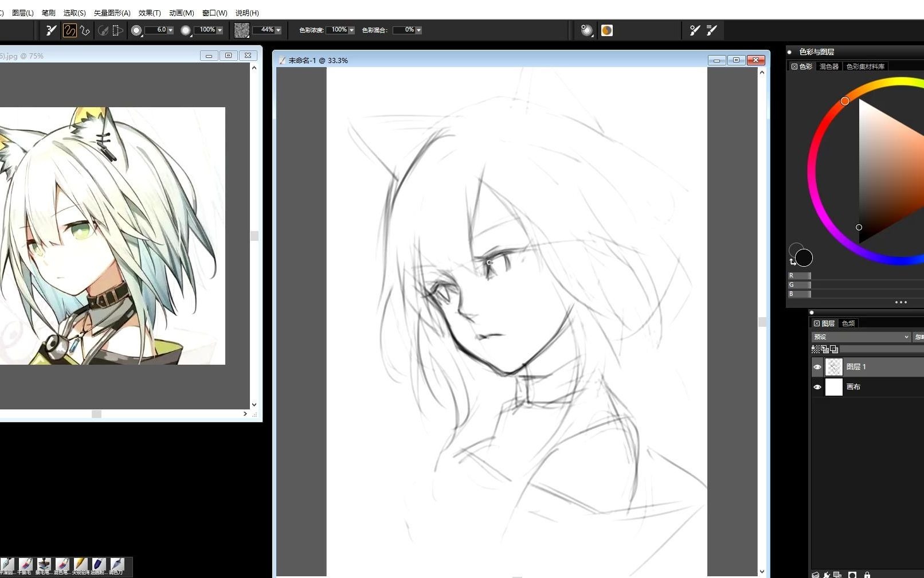
Task: Select the 画布 canvas layer row
Action: (867, 387)
